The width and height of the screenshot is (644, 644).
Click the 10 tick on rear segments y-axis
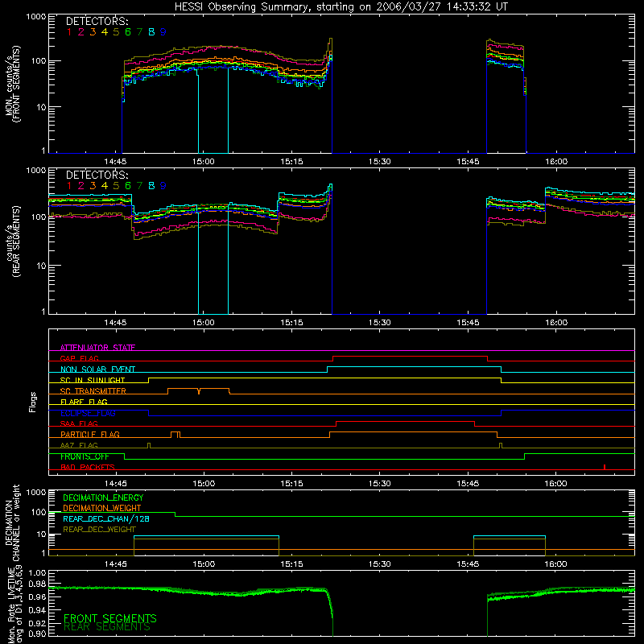pyautogui.click(x=41, y=266)
